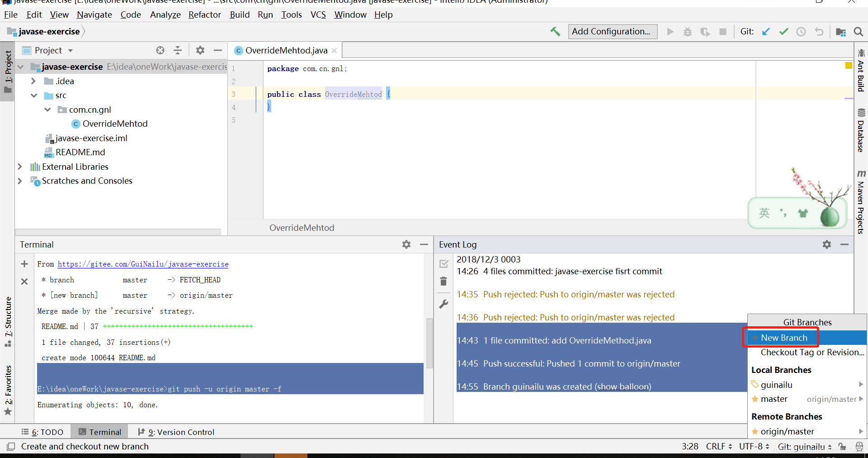This screenshot has height=458, width=868.
Task: Select remote branch origin/master
Action: point(807,431)
